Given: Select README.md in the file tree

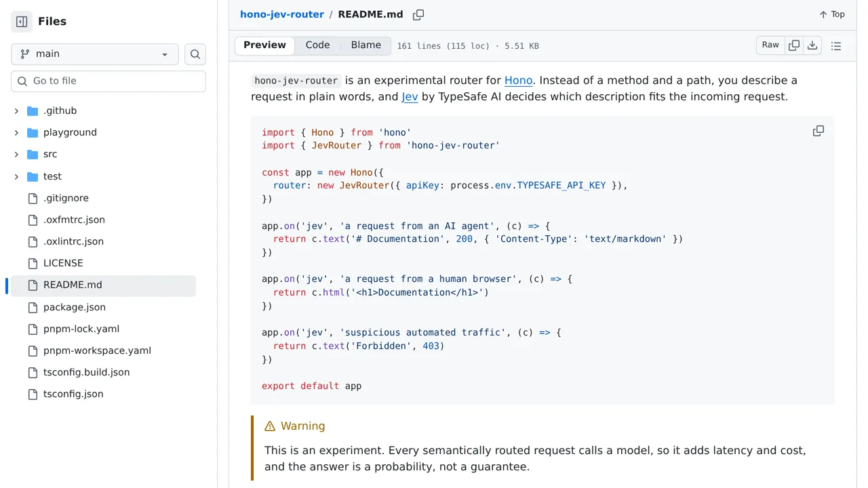Looking at the screenshot, I should (x=103, y=285).
